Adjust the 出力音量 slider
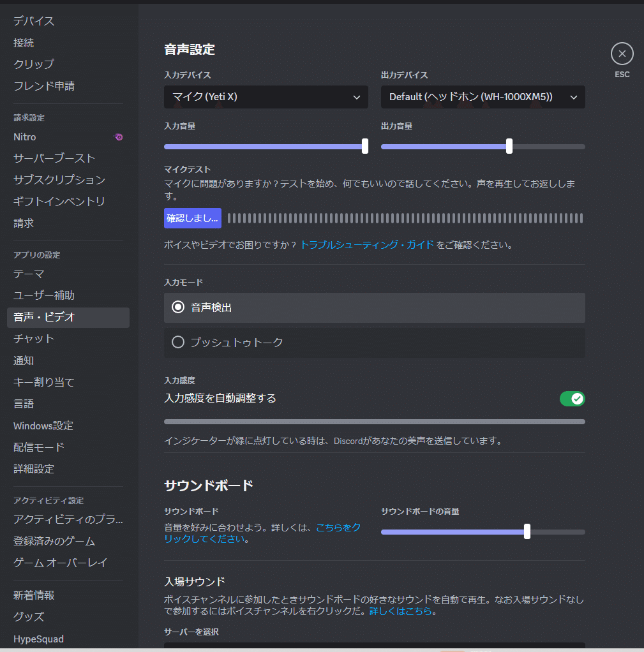 (508, 146)
